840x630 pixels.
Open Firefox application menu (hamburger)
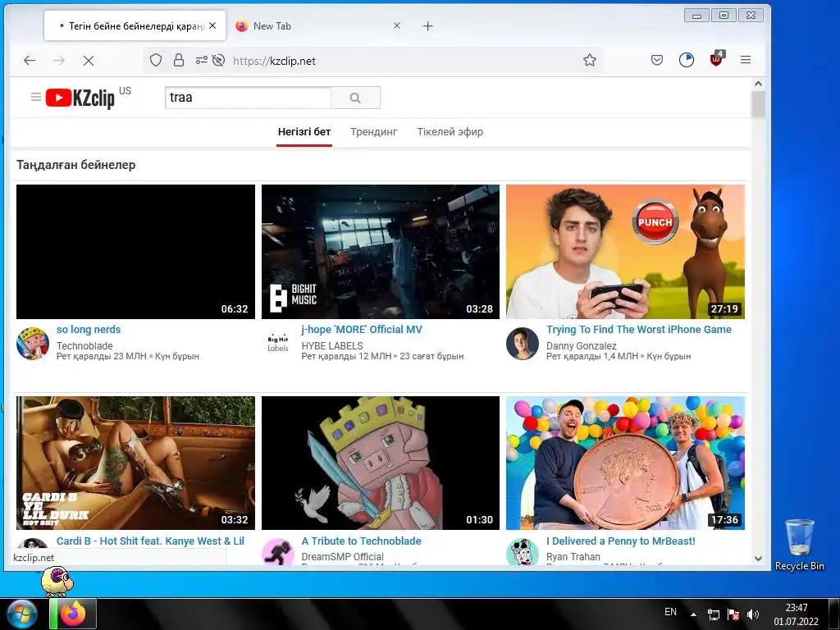click(x=745, y=60)
